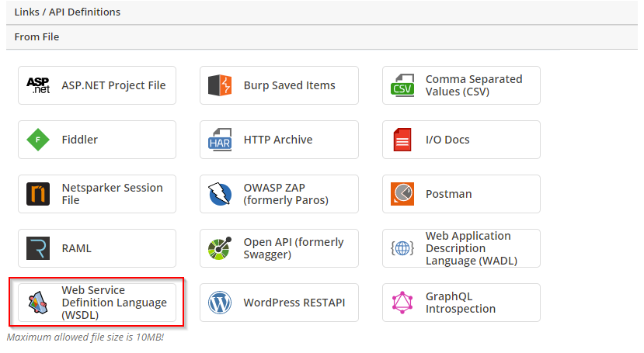This screenshot has height=353, width=644.
Task: Click the red I/O Docs icon
Action: pos(402,140)
